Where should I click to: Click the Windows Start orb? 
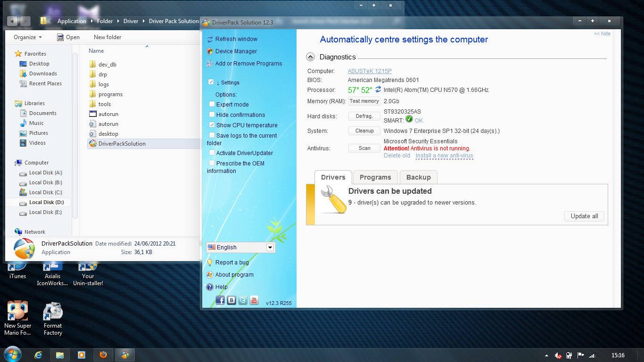point(13,354)
